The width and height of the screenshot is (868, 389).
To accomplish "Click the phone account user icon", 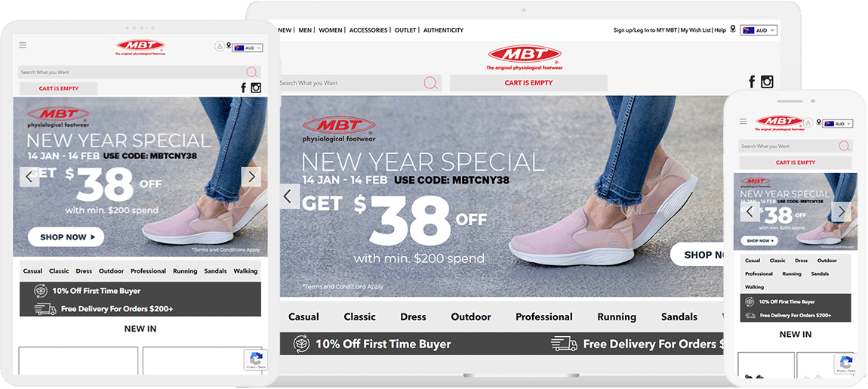I will pos(809,122).
